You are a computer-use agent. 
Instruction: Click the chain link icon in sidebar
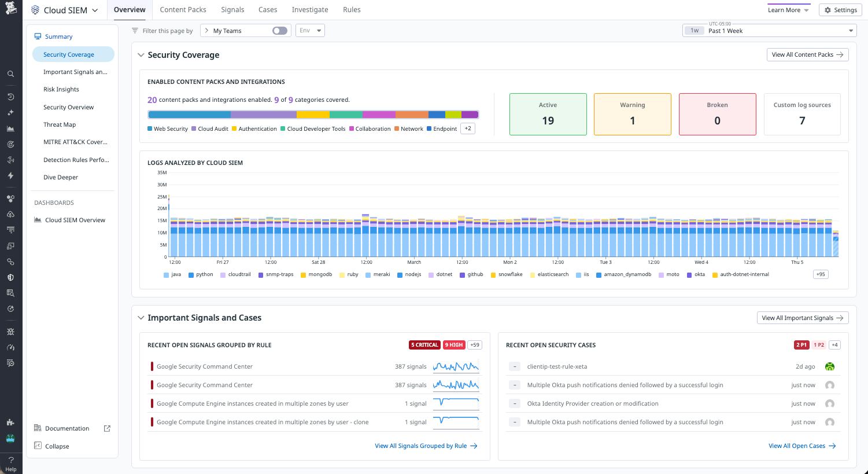pyautogui.click(x=10, y=262)
